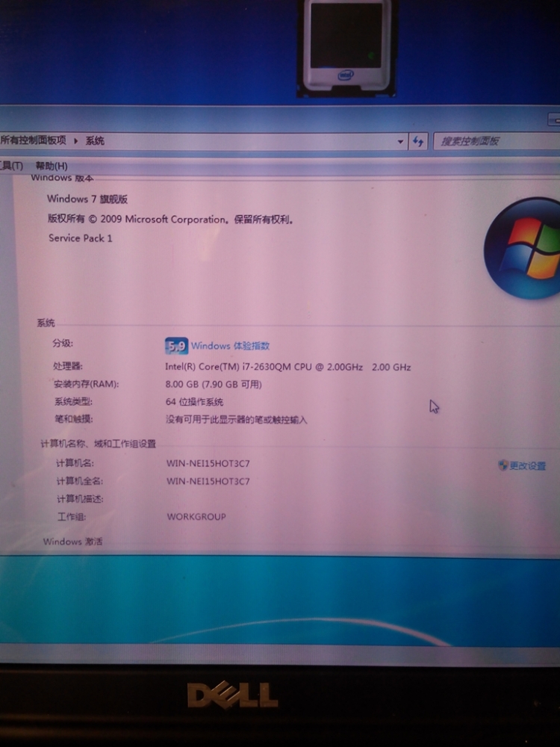Viewport: 560px width, 747px height.
Task: Click the 安装内存(RAM) label
Action: pos(86,384)
